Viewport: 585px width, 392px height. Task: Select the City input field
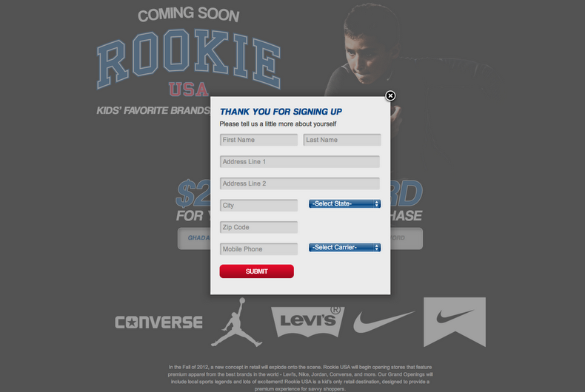coord(258,206)
